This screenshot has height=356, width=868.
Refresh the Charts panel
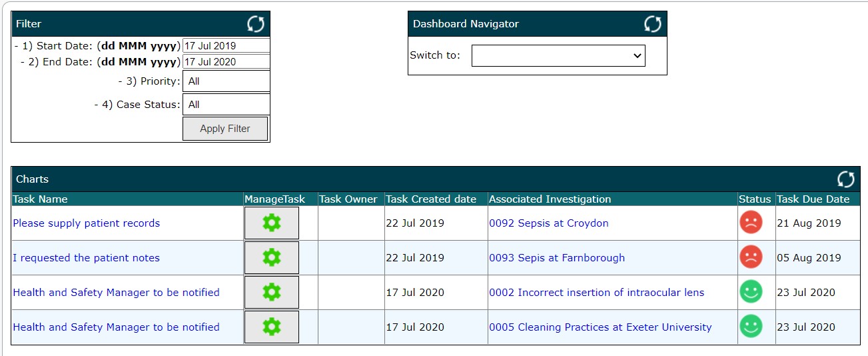tap(846, 179)
